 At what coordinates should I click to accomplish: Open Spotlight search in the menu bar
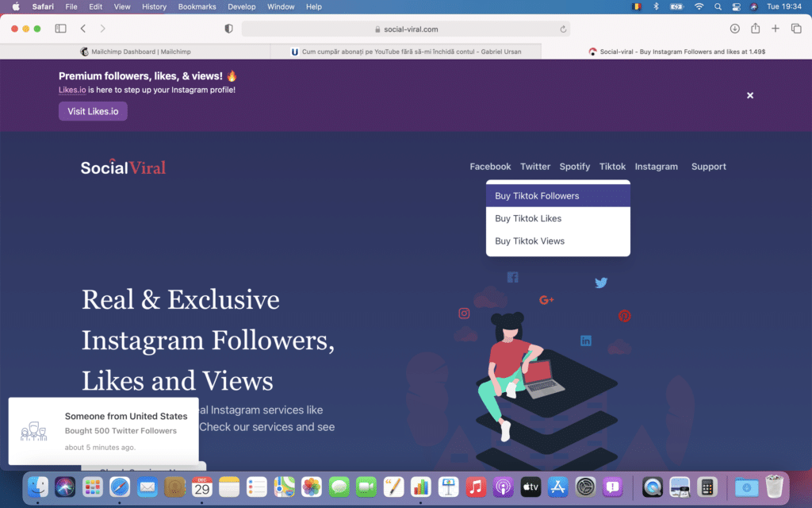[x=718, y=6]
